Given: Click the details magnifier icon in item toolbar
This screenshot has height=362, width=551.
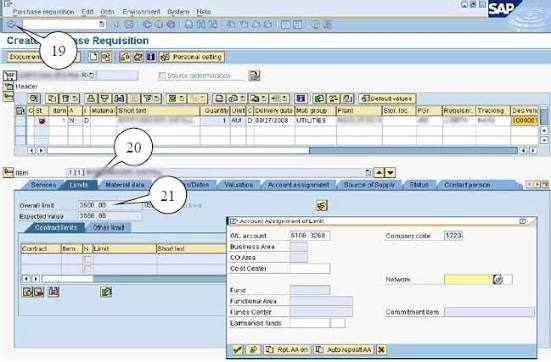Looking at the screenshot, I should pyautogui.click(x=34, y=99).
